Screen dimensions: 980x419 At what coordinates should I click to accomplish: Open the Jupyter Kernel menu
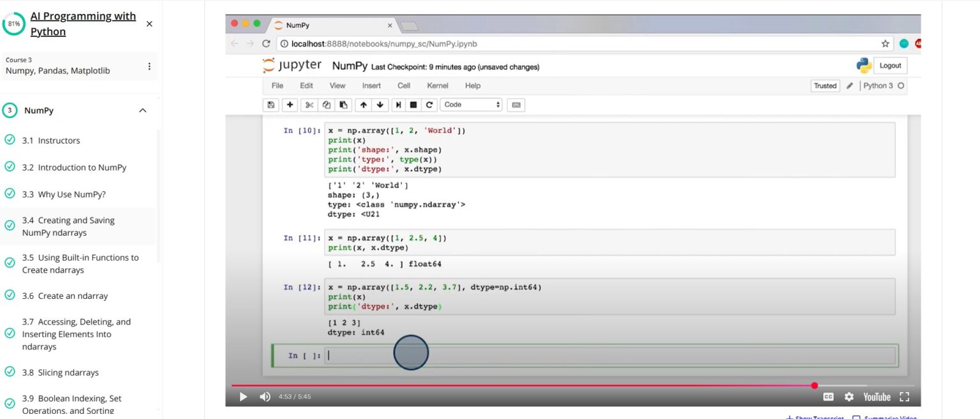tap(437, 86)
